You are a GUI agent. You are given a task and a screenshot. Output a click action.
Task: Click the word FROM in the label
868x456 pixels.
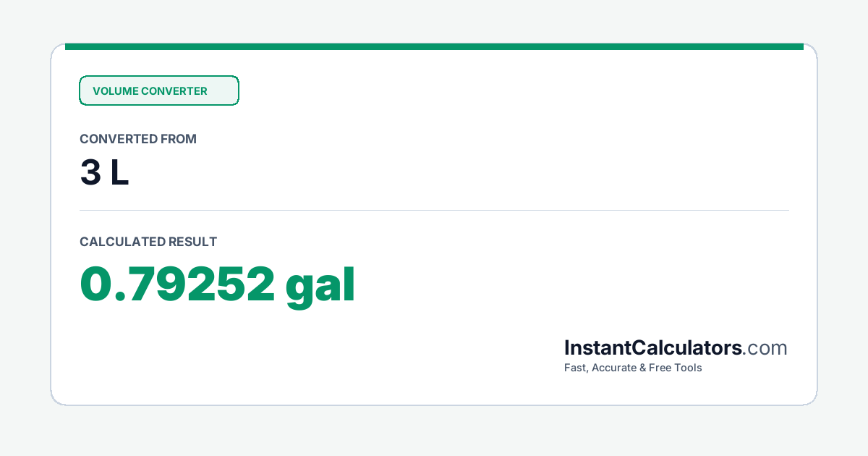point(179,139)
